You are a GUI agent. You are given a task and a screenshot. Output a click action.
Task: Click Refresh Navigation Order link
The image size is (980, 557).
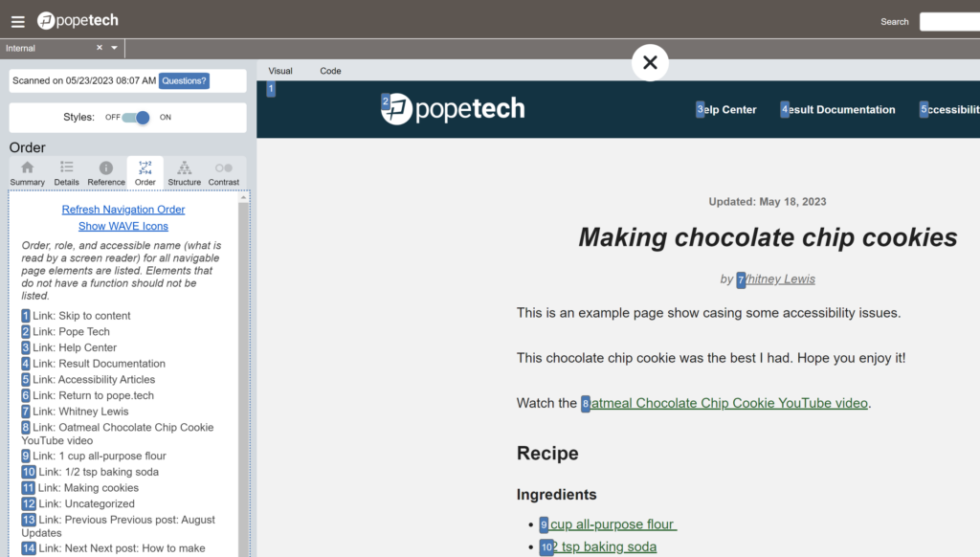click(x=123, y=210)
